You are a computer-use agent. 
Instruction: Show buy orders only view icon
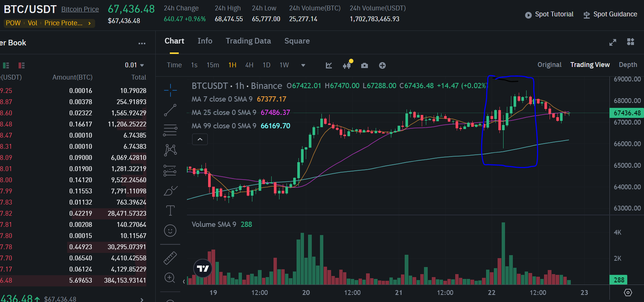tap(6, 65)
